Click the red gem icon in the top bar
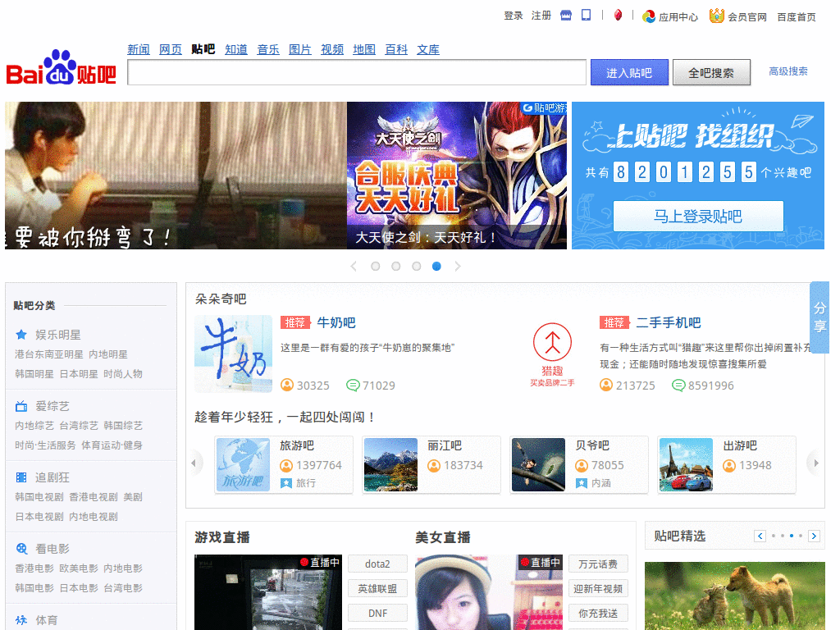Viewport: 840px width, 630px height. [x=618, y=15]
